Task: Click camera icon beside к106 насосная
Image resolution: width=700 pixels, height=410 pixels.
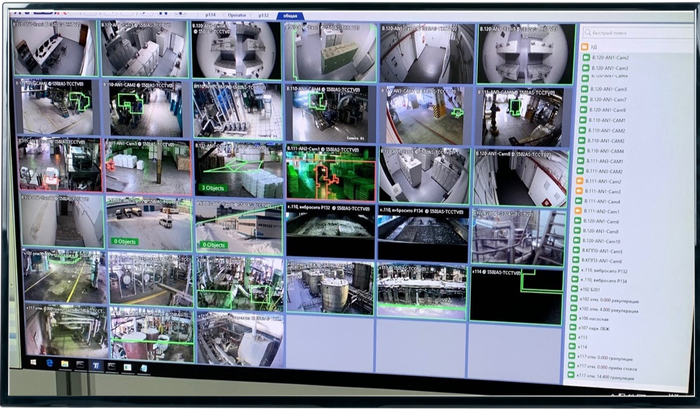Action: point(573,319)
